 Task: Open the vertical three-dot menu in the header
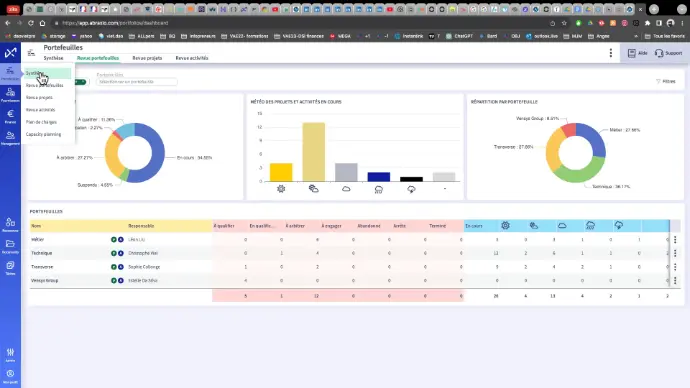point(610,53)
